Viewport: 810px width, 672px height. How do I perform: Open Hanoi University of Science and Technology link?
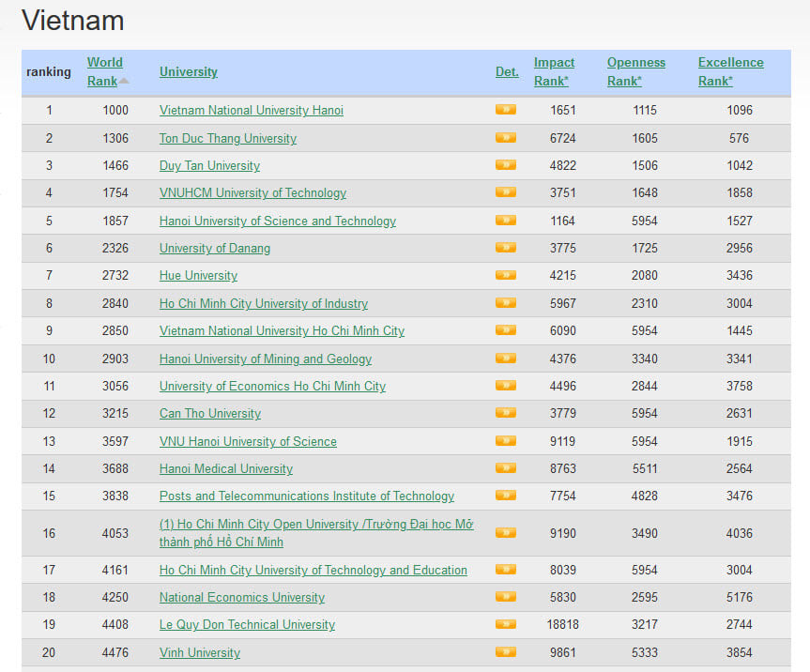277,221
